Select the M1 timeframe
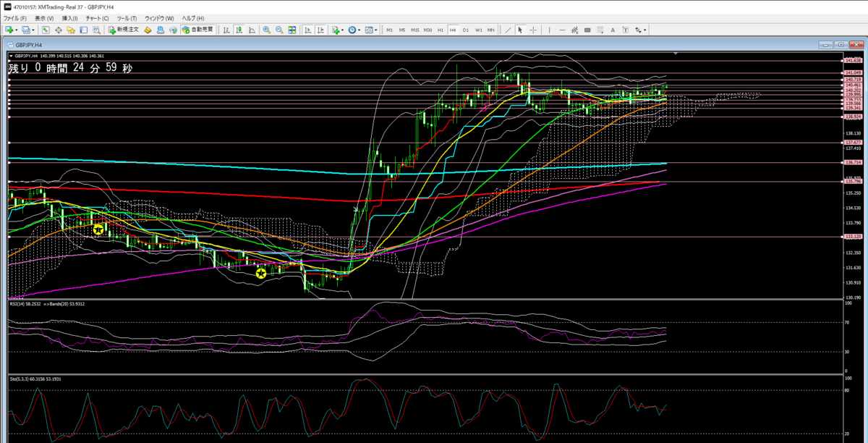Screen dimensions: 868x443 389,30
